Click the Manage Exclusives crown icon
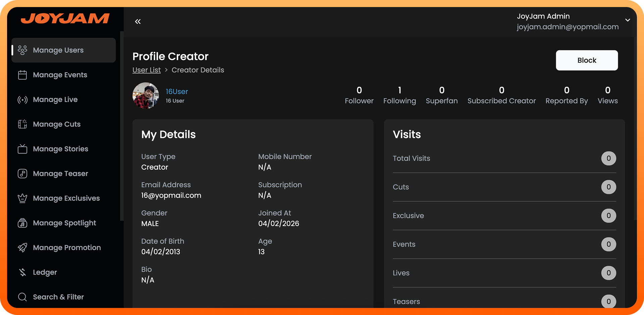The width and height of the screenshot is (644, 315). point(22,198)
